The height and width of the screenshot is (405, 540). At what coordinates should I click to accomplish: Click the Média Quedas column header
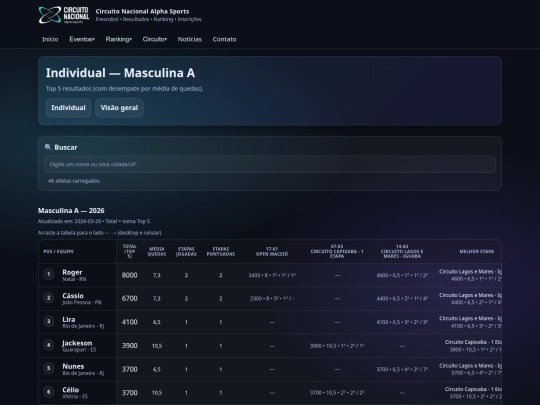(157, 251)
